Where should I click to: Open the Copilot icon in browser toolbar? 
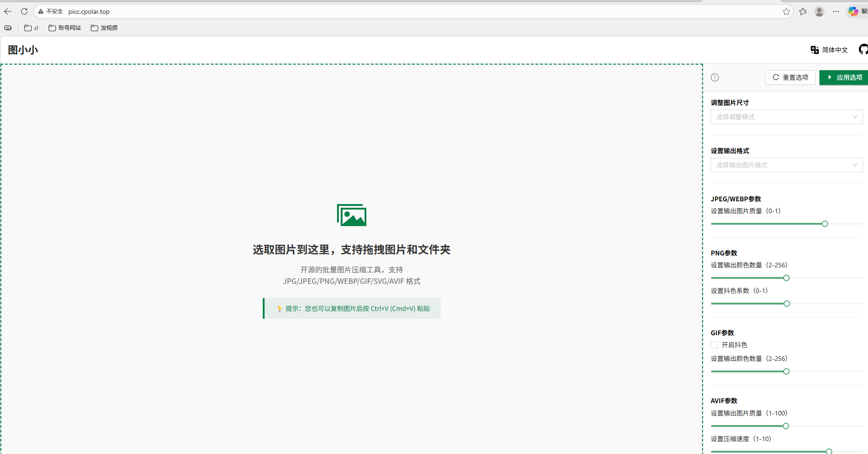pos(853,11)
